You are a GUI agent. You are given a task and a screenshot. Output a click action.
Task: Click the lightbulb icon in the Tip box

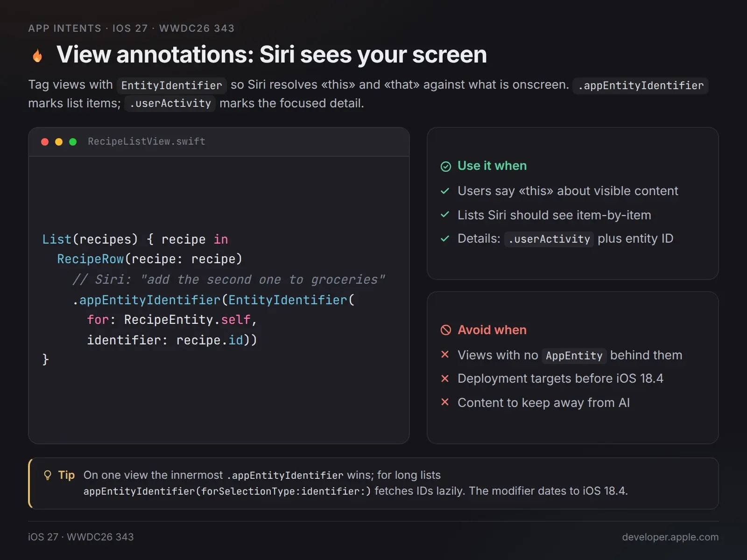pyautogui.click(x=48, y=475)
